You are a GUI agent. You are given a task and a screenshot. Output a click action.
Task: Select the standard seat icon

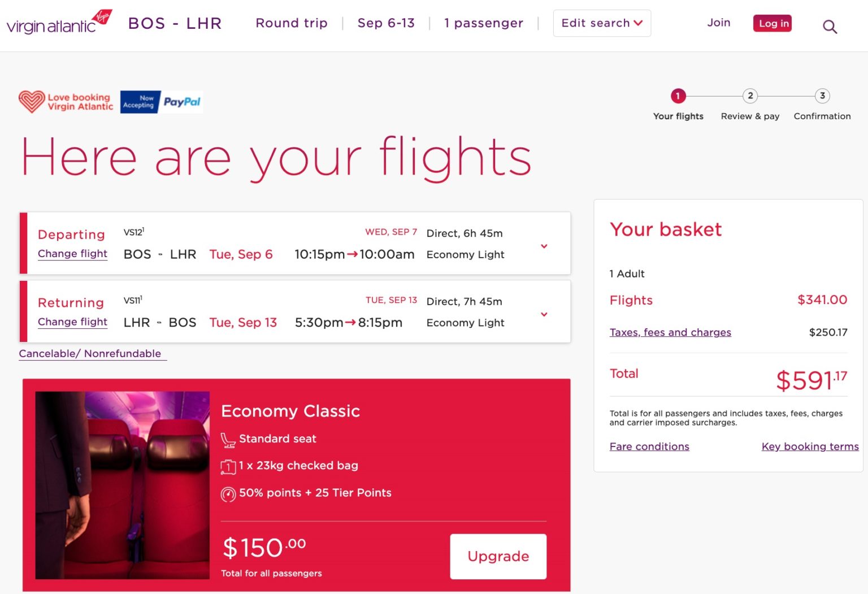pyautogui.click(x=228, y=439)
